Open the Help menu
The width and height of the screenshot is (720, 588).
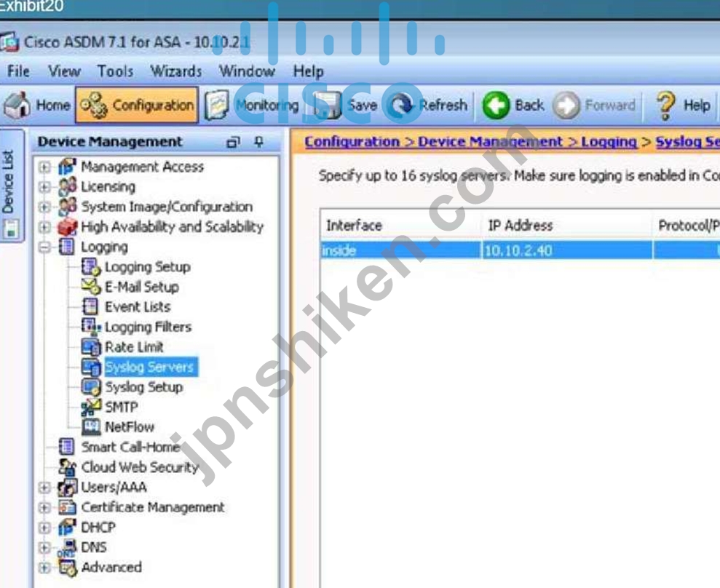pos(309,71)
